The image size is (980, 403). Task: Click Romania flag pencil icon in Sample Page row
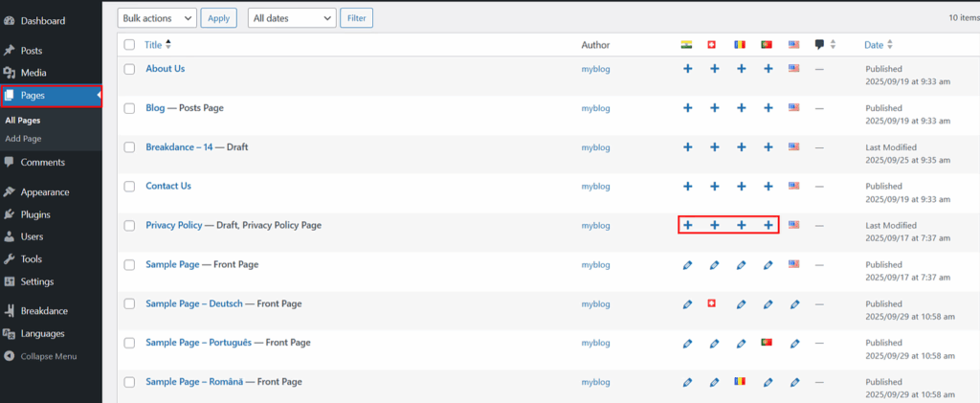pos(741,264)
